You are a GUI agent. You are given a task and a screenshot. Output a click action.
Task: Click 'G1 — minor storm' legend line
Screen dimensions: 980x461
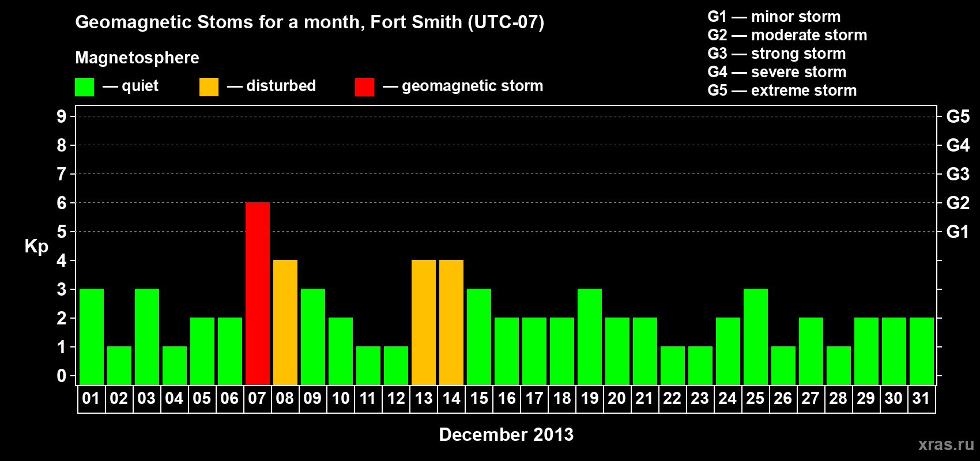[774, 17]
